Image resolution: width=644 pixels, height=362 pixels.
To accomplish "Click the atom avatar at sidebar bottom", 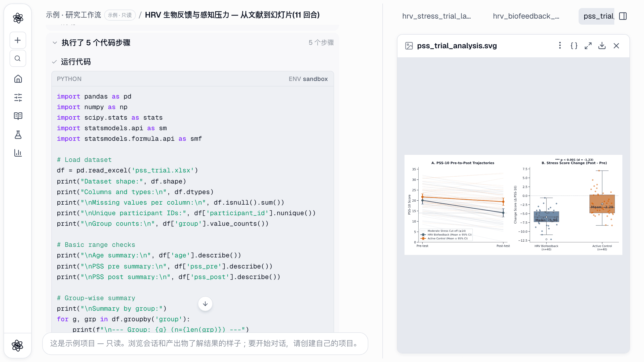I will pyautogui.click(x=17, y=346).
